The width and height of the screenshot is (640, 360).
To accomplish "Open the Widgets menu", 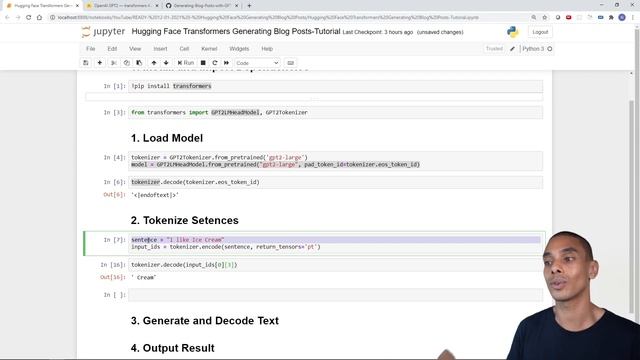I will (x=239, y=49).
